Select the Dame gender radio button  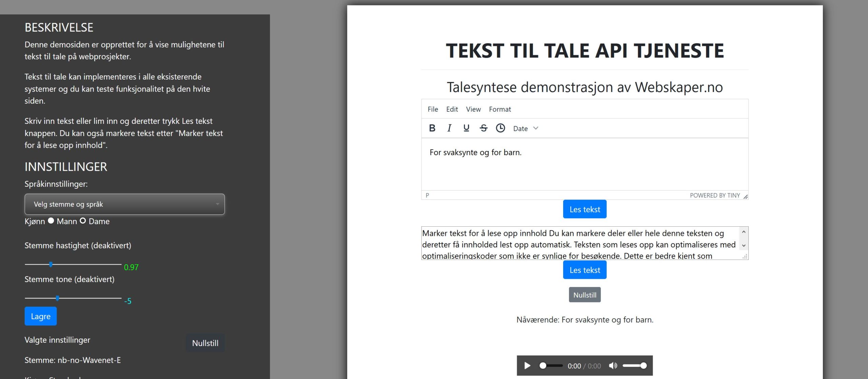pyautogui.click(x=83, y=221)
